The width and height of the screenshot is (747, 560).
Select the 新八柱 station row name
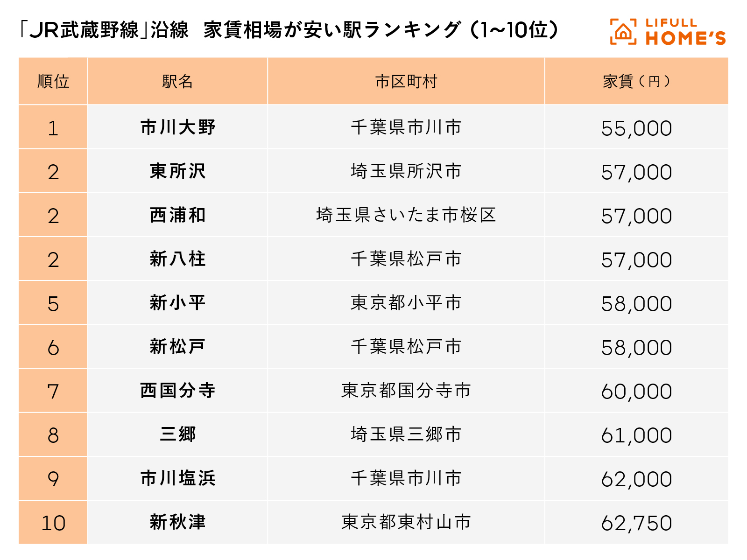coord(177,259)
